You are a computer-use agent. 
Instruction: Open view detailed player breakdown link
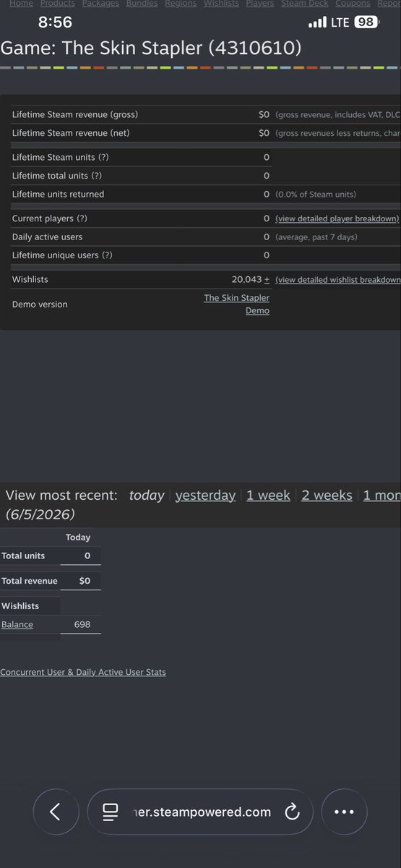tap(338, 218)
